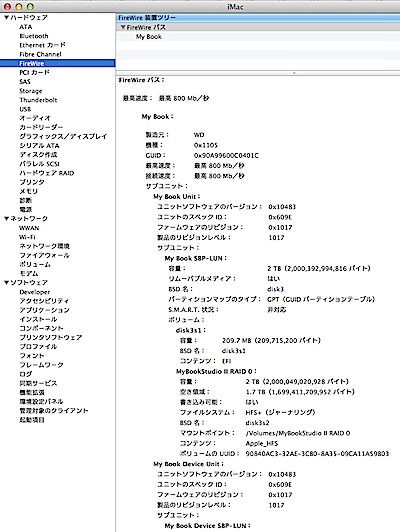The height and width of the screenshot is (532, 400).
Task: Select シリアル ATA entry
Action: click(39, 146)
